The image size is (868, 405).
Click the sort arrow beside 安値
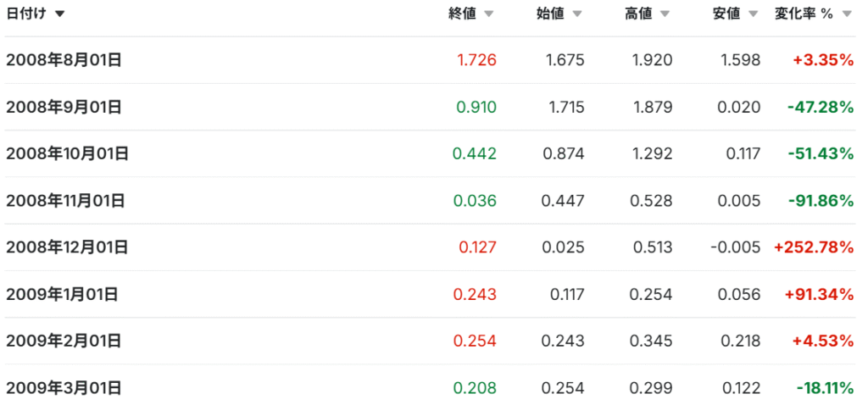[x=753, y=14]
